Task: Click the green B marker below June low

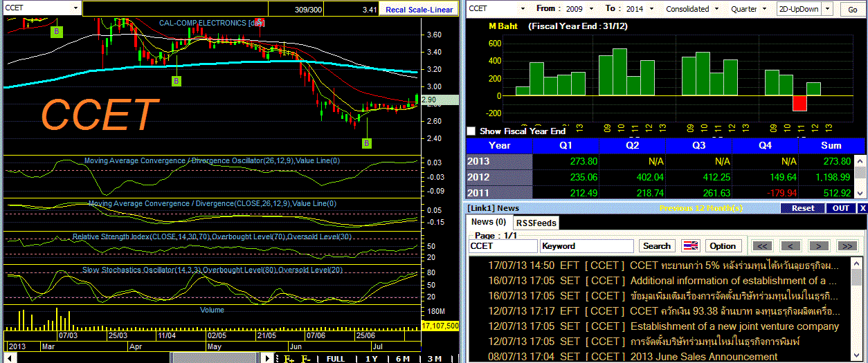Action: (x=367, y=143)
